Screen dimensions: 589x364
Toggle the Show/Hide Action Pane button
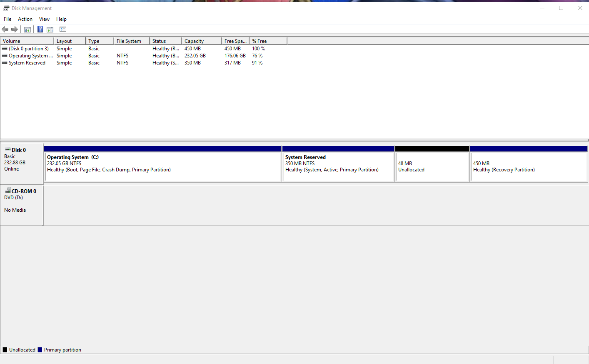(50, 29)
